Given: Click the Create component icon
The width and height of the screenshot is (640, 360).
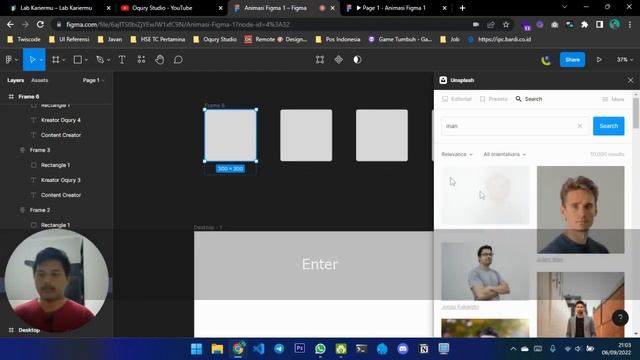Looking at the screenshot, I should pos(339,60).
